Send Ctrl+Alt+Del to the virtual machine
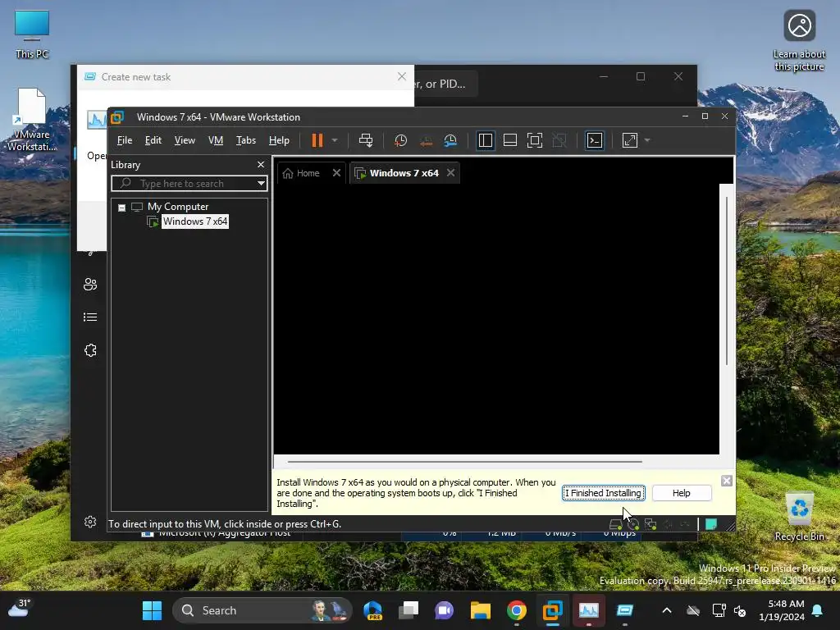This screenshot has height=630, width=840. point(366,140)
